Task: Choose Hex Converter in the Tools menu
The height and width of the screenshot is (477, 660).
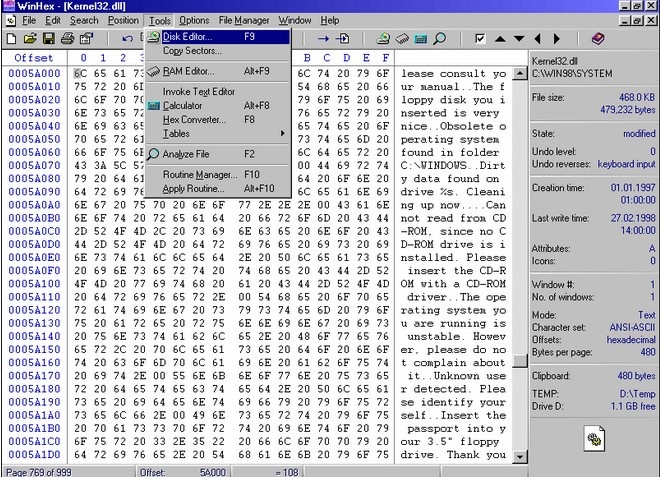Action: pyautogui.click(x=193, y=119)
